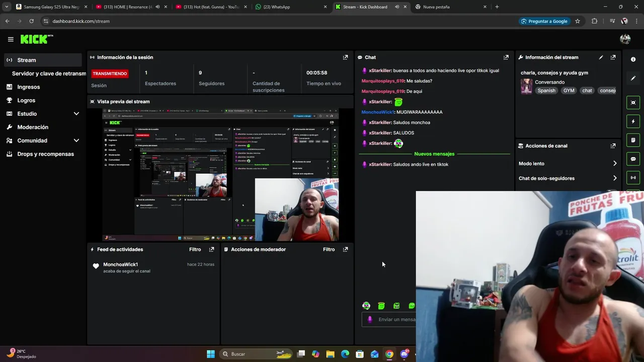Pop out the Acciones de moderador panel
This screenshot has height=362, width=644.
click(x=345, y=249)
